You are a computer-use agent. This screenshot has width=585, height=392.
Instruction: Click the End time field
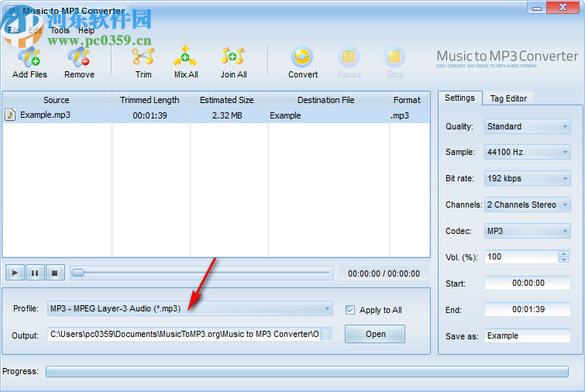528,309
